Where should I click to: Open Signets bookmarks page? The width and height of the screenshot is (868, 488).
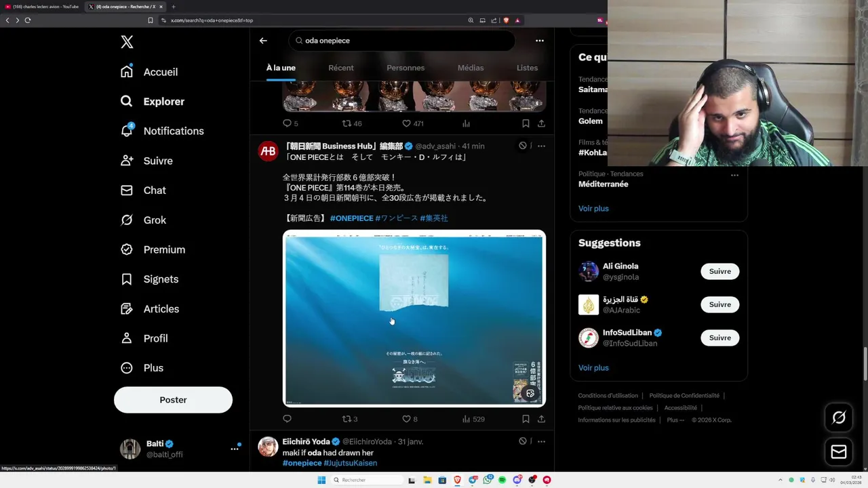point(149,279)
